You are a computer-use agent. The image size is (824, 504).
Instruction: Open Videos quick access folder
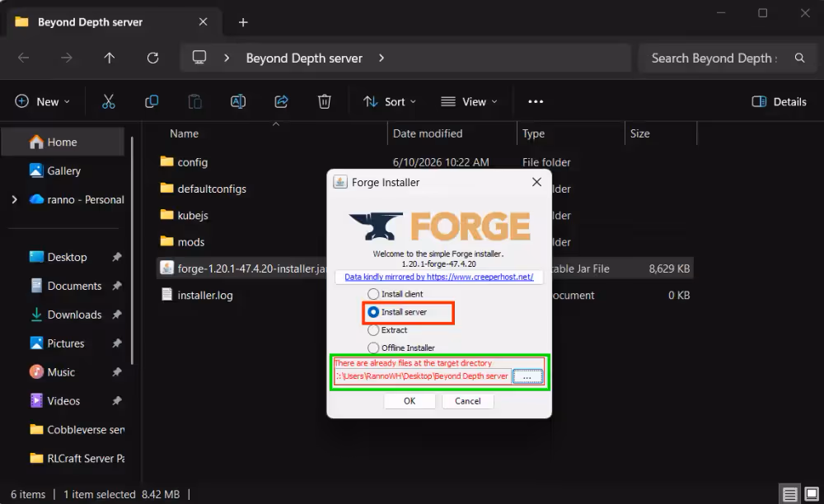click(63, 401)
